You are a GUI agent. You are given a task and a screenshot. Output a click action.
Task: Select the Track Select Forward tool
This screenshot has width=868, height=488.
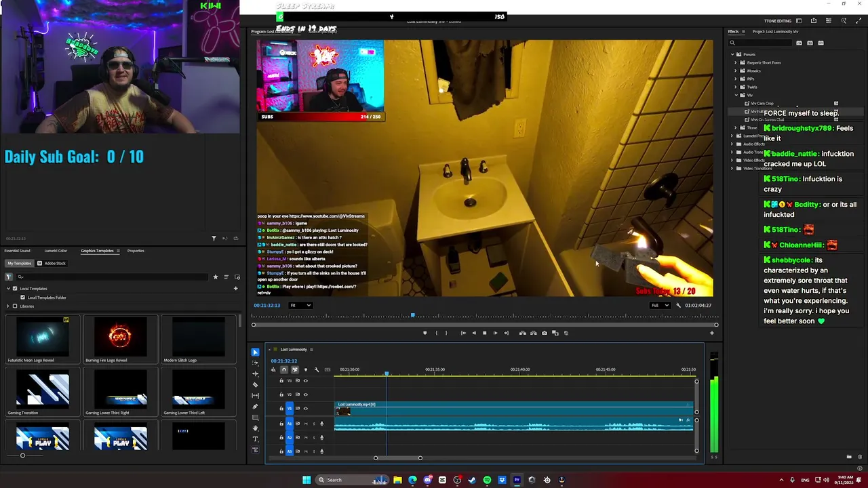pyautogui.click(x=255, y=363)
